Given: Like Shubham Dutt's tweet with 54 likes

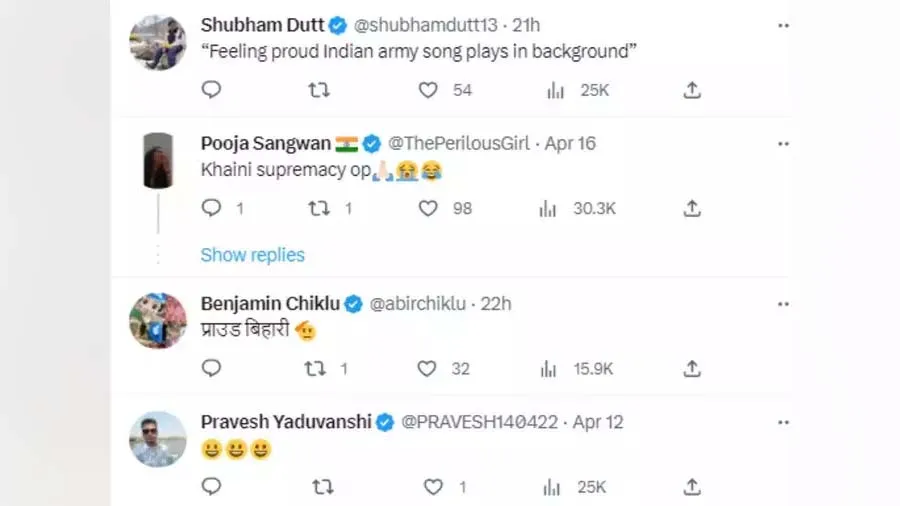Looking at the screenshot, I should (428, 90).
